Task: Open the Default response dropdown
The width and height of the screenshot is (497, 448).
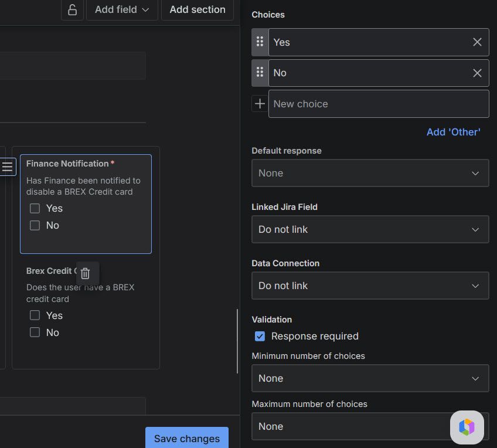Action: 370,173
